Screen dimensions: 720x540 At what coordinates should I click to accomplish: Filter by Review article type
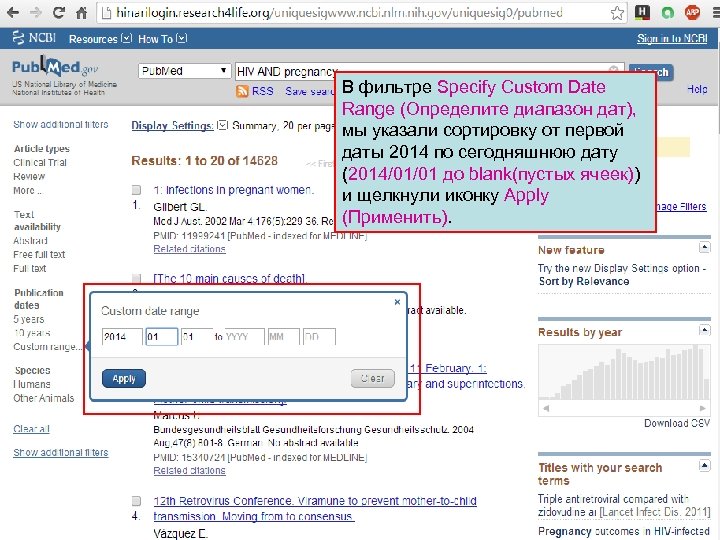pyautogui.click(x=29, y=176)
